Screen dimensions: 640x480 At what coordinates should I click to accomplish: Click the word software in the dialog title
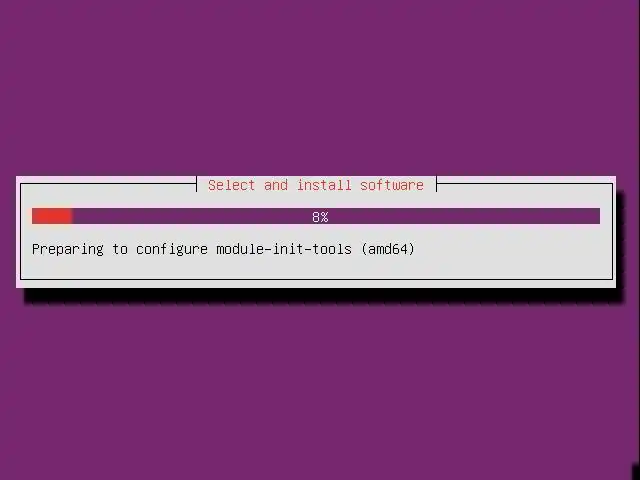[x=392, y=185]
